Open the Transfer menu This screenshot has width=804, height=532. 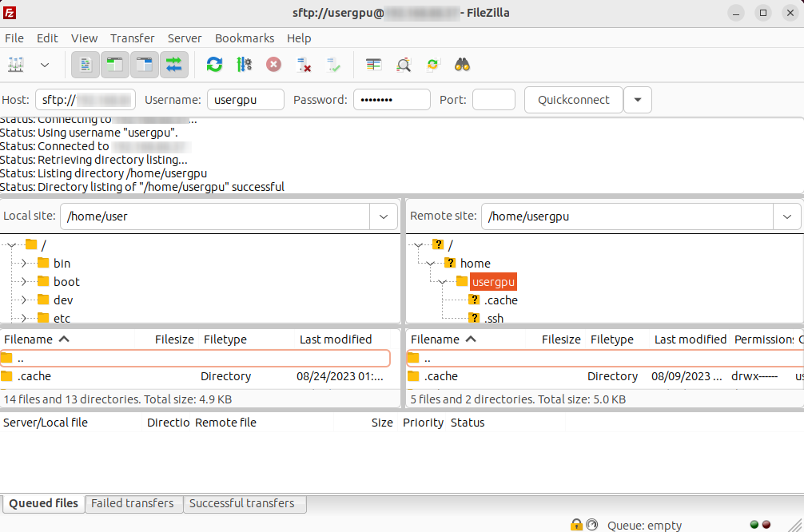(133, 38)
